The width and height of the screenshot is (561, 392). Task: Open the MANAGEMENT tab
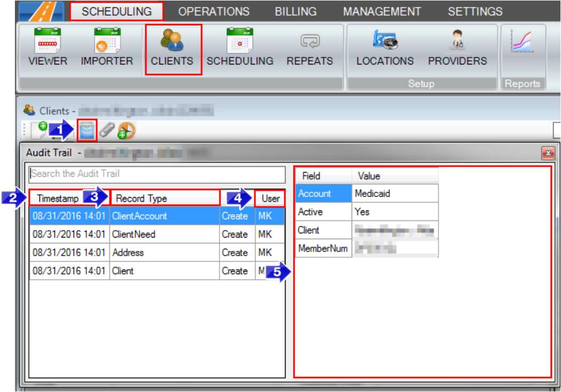point(381,11)
